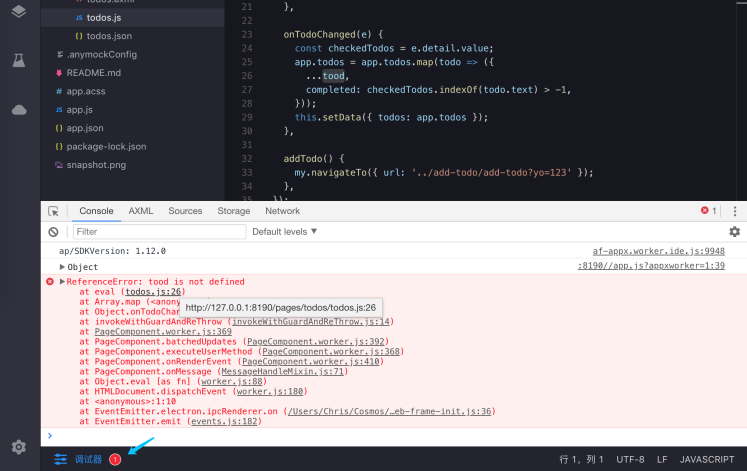Open the cloud services sidebar icon
Viewport: 747px width, 471px height.
click(19, 110)
